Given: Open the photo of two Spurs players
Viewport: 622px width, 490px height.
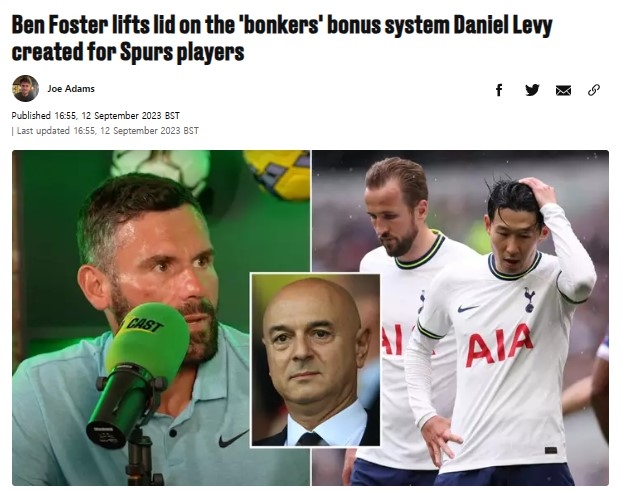Looking at the screenshot, I should [460, 317].
